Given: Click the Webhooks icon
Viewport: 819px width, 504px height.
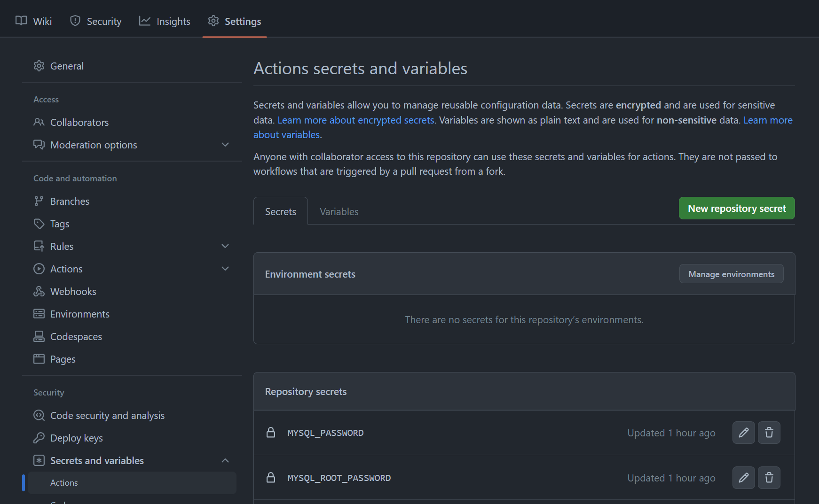Looking at the screenshot, I should (39, 291).
